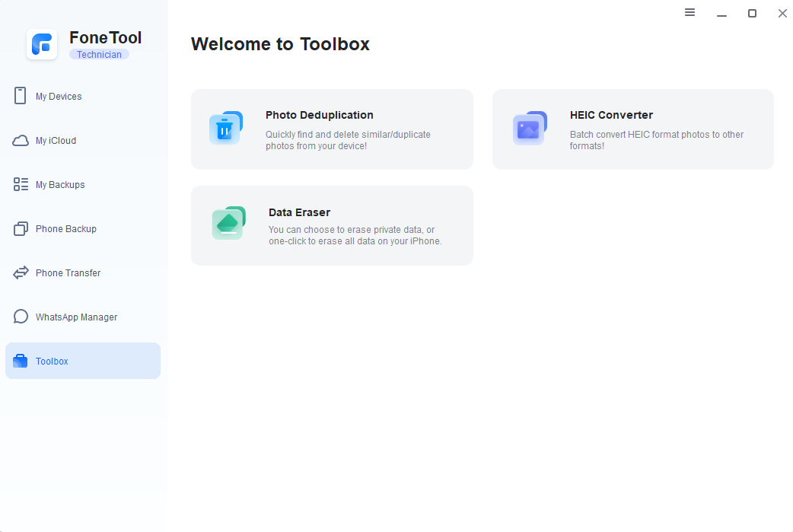Click the Photo Deduplication trash-photo icon
This screenshot has width=793, height=532.
[x=225, y=129]
